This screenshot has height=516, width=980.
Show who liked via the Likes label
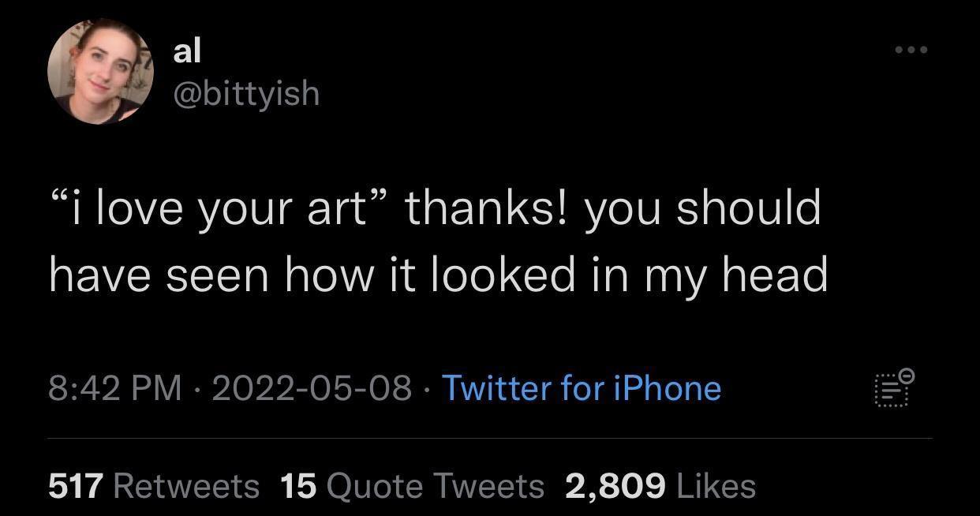tap(716, 486)
